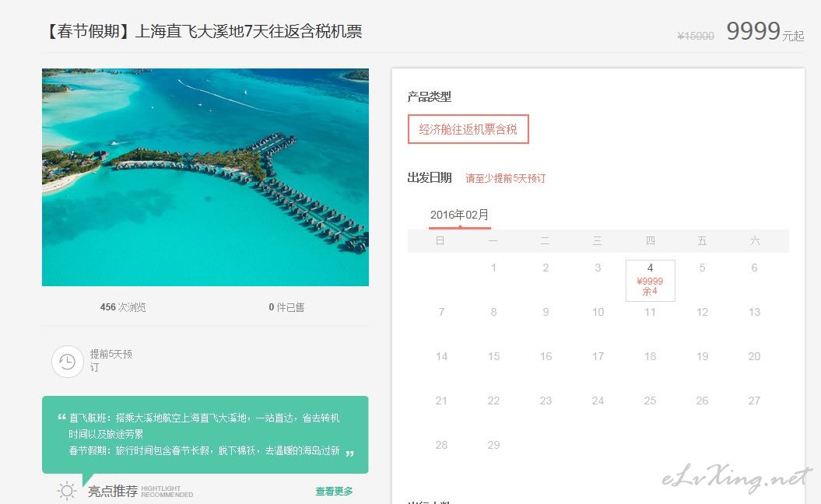Click calendar date 27

(754, 401)
